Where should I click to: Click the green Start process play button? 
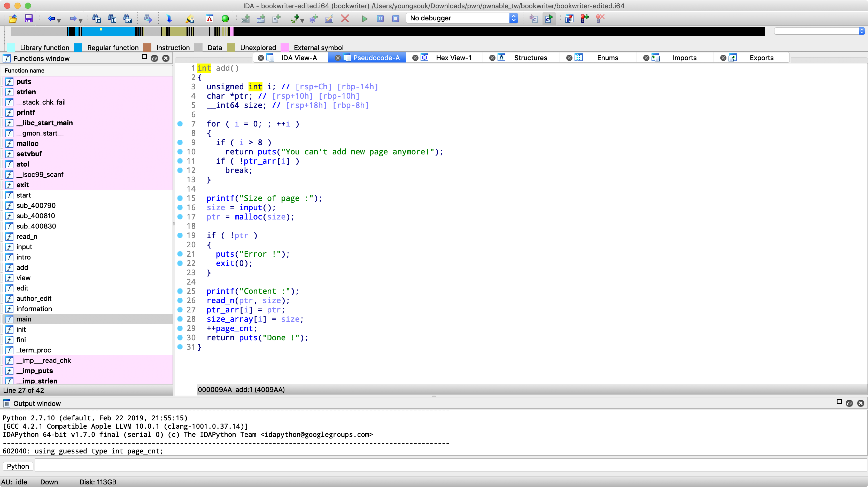pos(365,19)
